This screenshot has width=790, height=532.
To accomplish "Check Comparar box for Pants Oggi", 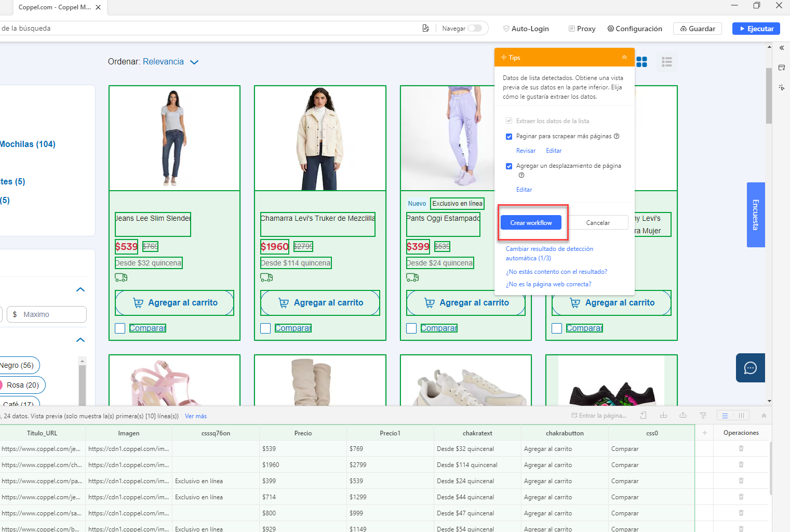I will tap(411, 328).
